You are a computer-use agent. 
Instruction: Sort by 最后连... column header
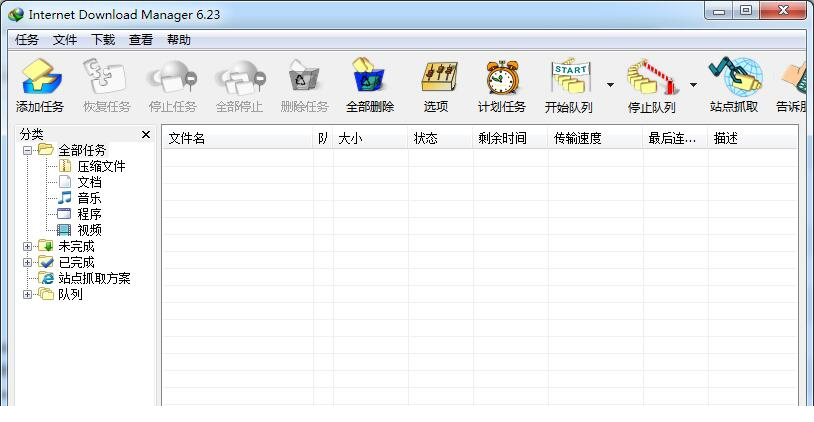point(676,139)
